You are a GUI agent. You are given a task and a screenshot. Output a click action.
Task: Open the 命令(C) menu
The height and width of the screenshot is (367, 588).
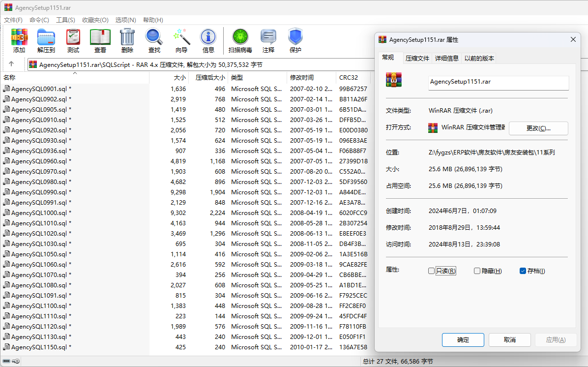click(39, 20)
